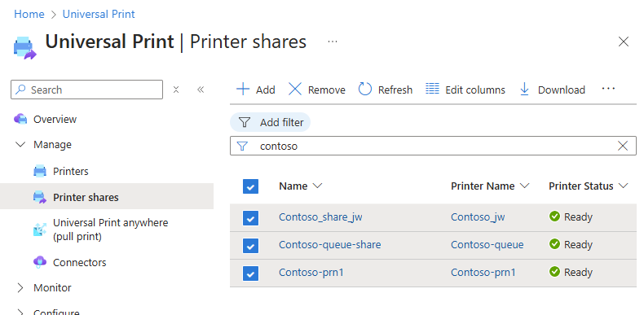Click the Add button label

[266, 90]
